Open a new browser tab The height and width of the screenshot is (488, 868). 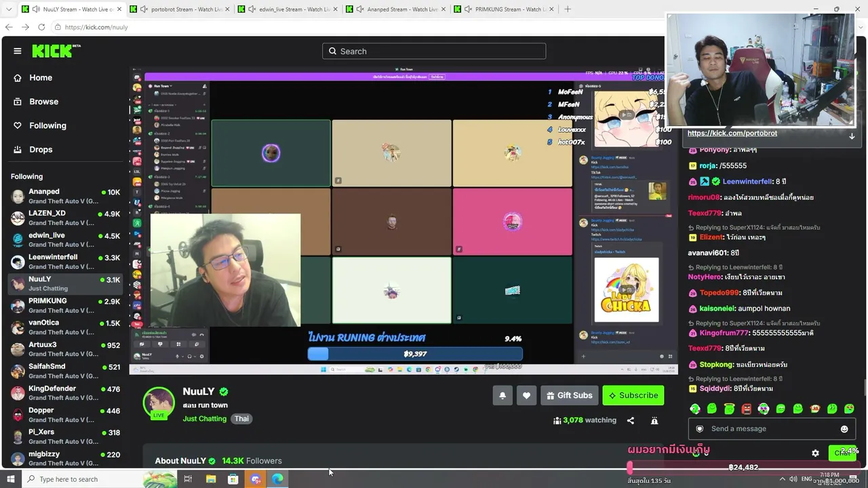tap(568, 9)
